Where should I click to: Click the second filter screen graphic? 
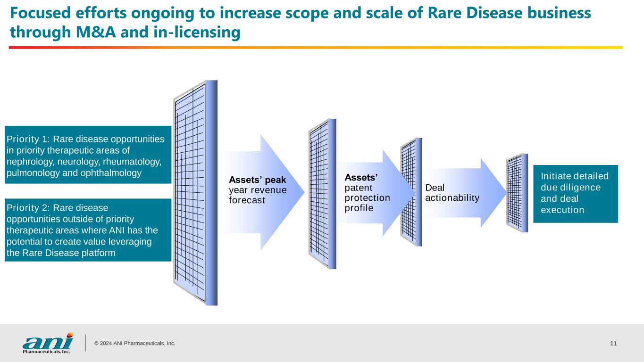click(322, 193)
